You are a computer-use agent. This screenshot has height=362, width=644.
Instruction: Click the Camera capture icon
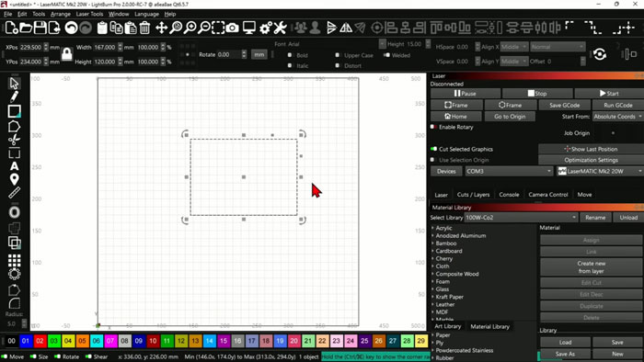click(x=233, y=28)
